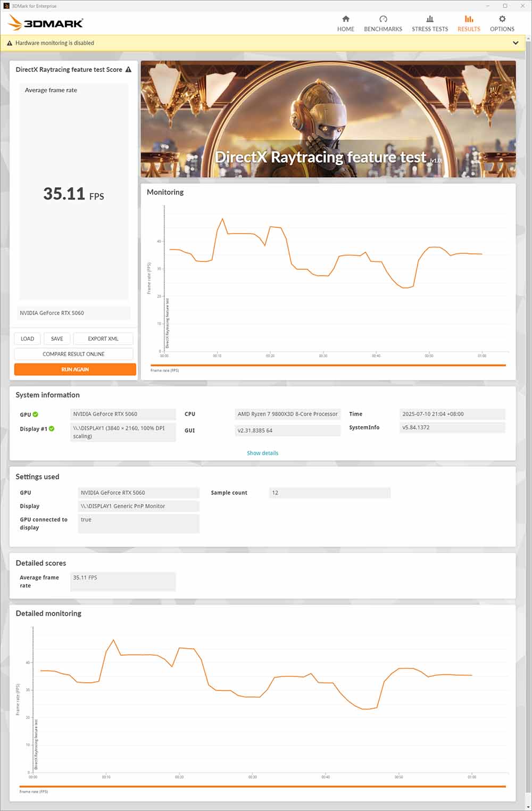Image resolution: width=532 pixels, height=811 pixels.
Task: Click the green GPU status checkmark
Action: [36, 415]
